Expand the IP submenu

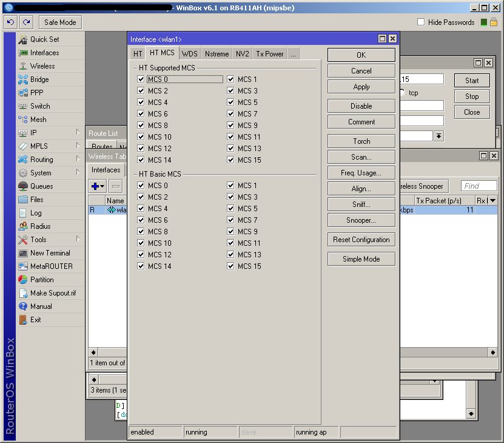78,132
